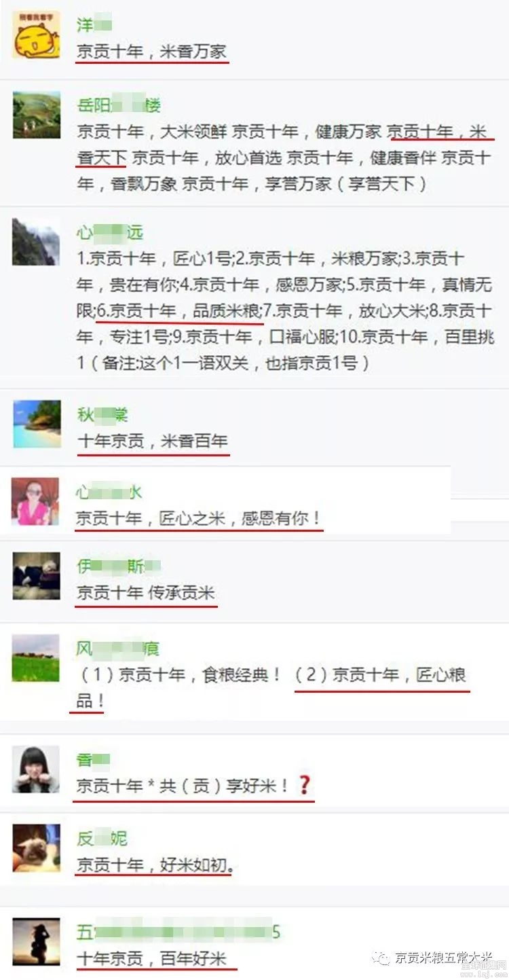Open profile name starting with 秋
Viewport: 509px width, 980px height.
pyautogui.click(x=102, y=414)
